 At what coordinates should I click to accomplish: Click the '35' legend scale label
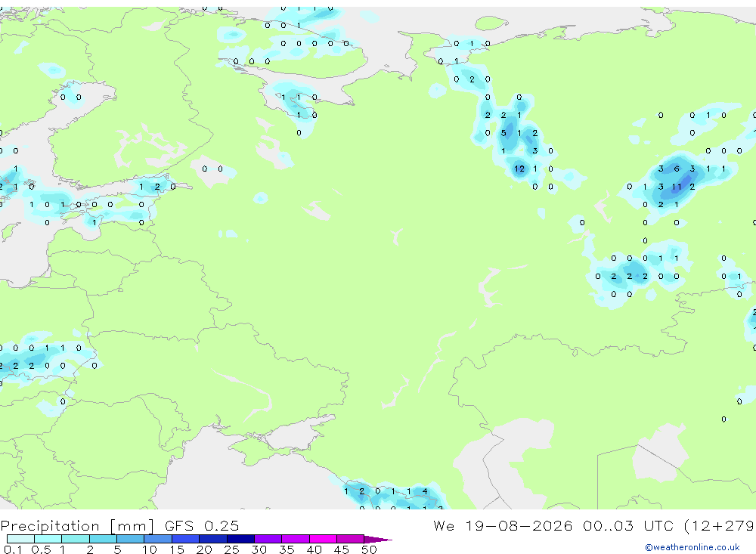(287, 549)
